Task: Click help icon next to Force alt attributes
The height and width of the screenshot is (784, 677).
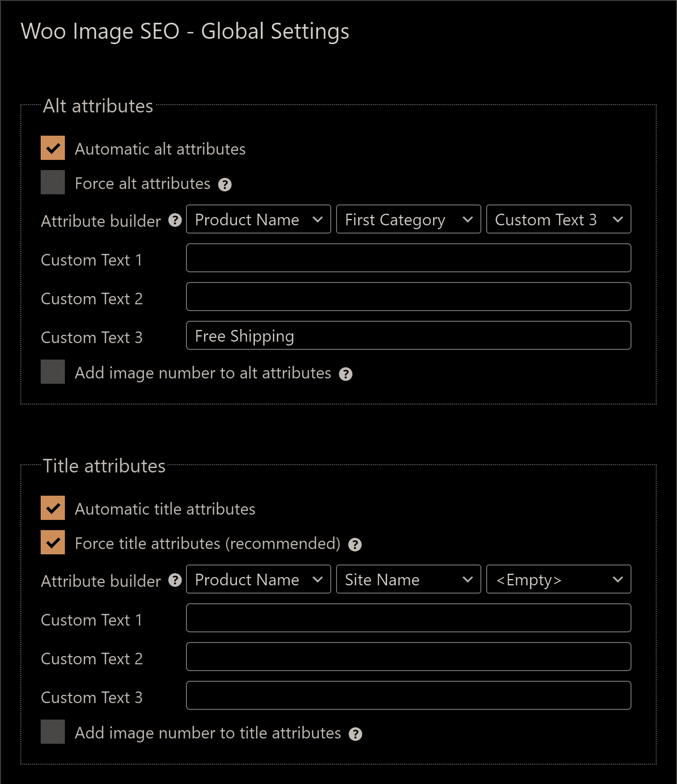Action: (x=225, y=185)
